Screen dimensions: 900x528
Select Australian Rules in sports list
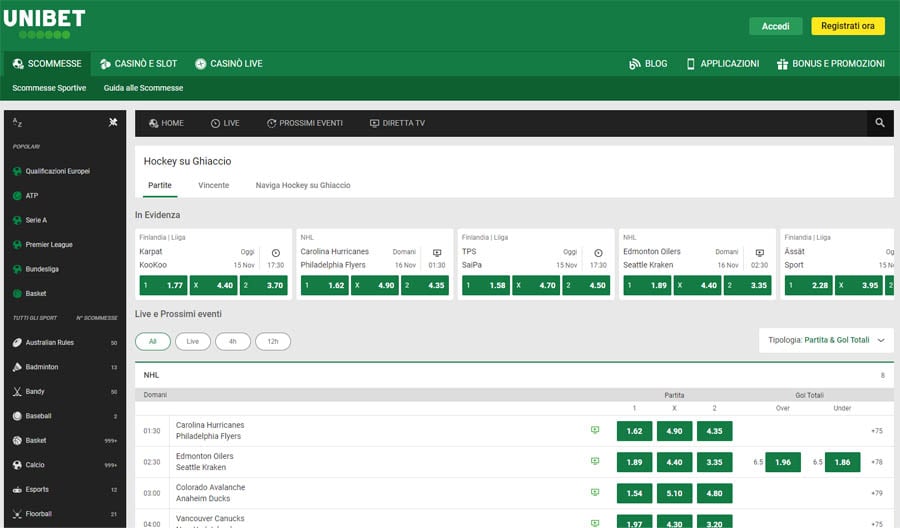coord(65,343)
